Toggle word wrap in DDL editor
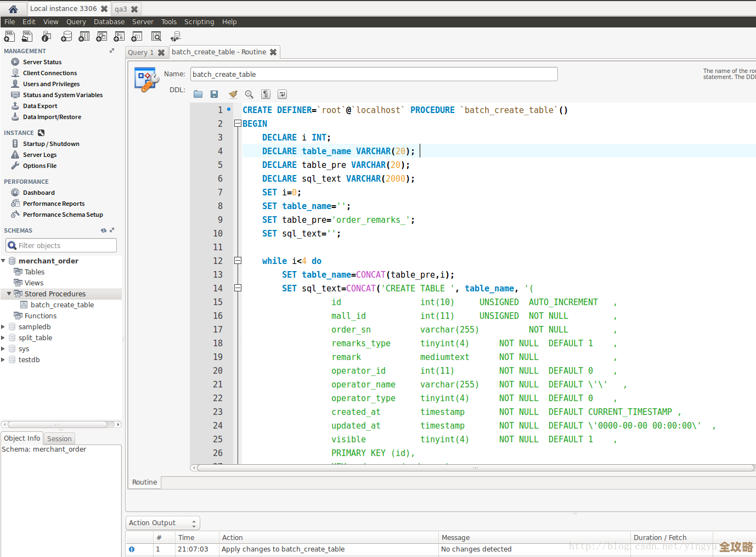The image size is (756, 557). coord(282,94)
